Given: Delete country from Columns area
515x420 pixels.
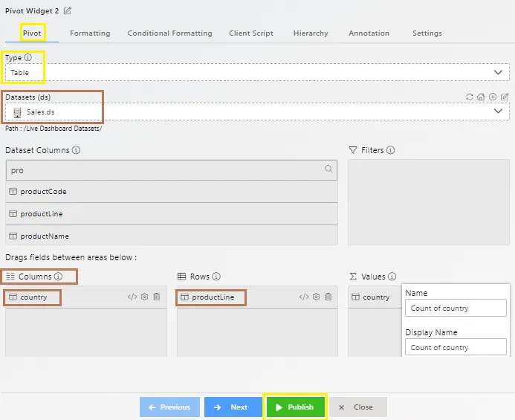Looking at the screenshot, I should [157, 297].
